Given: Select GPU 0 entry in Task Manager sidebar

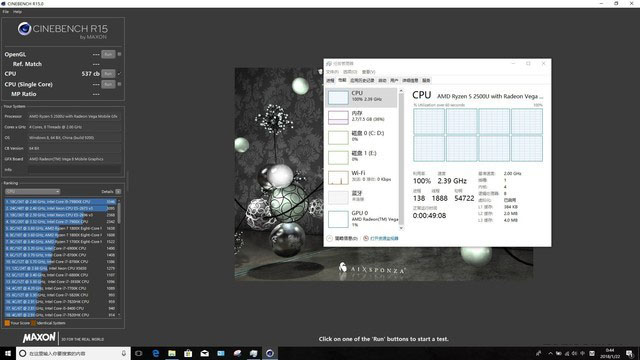Looking at the screenshot, I should pos(361,218).
